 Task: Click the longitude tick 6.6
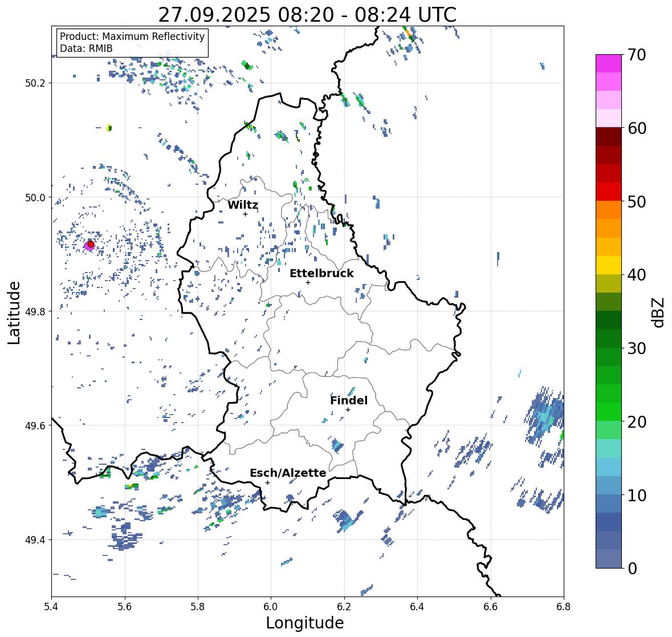click(x=491, y=606)
